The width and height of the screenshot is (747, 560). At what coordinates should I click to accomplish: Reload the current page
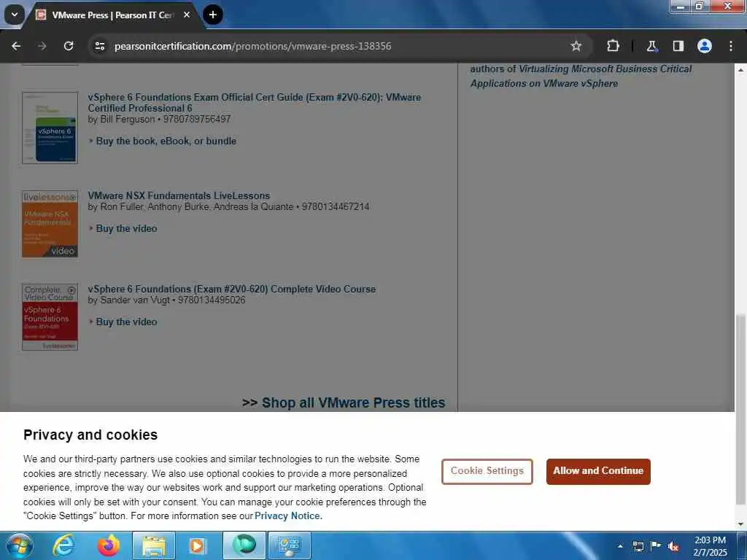pyautogui.click(x=69, y=46)
